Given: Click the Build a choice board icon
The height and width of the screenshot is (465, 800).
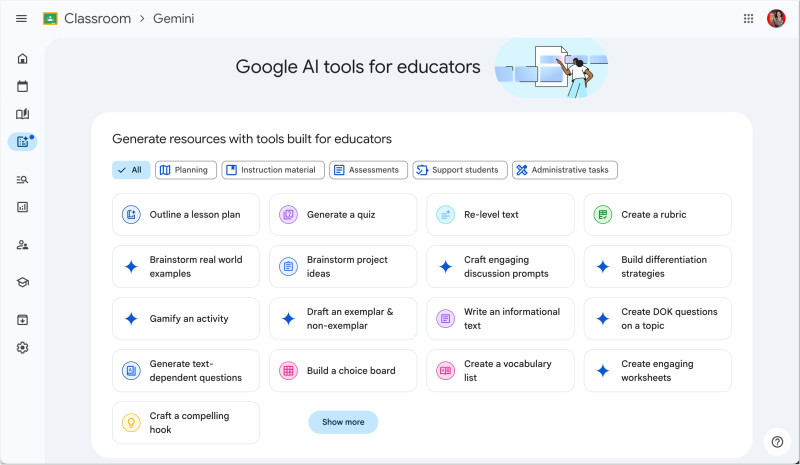Looking at the screenshot, I should tap(288, 371).
